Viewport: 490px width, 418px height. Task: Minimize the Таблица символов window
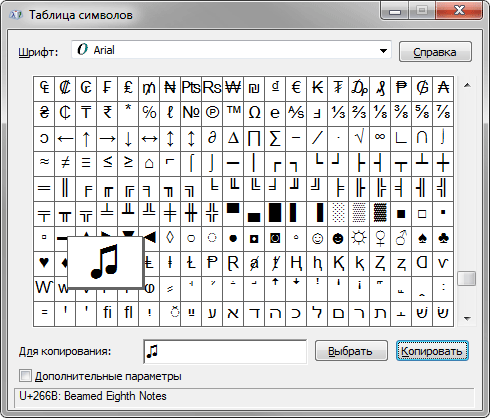tap(395, 11)
